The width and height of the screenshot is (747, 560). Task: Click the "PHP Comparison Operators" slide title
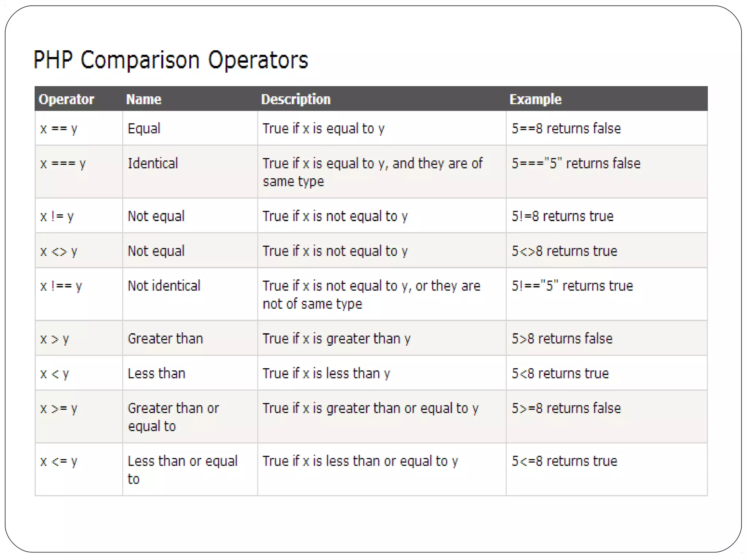(171, 60)
